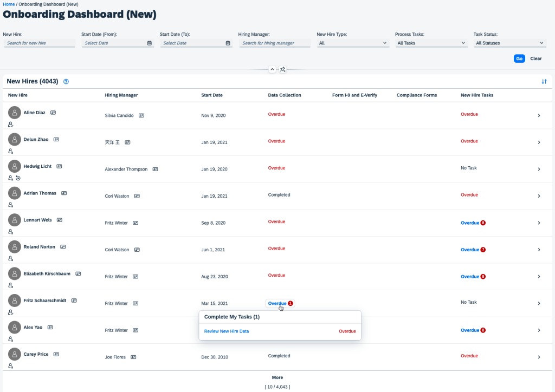Open the New Hire Type dropdown
This screenshot has width=555, height=392.
[x=353, y=43]
